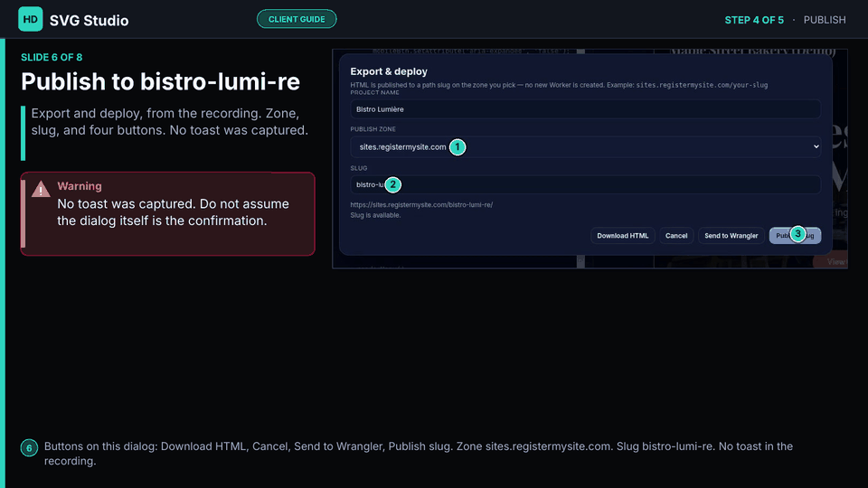Click into the Slug input field

[585, 184]
